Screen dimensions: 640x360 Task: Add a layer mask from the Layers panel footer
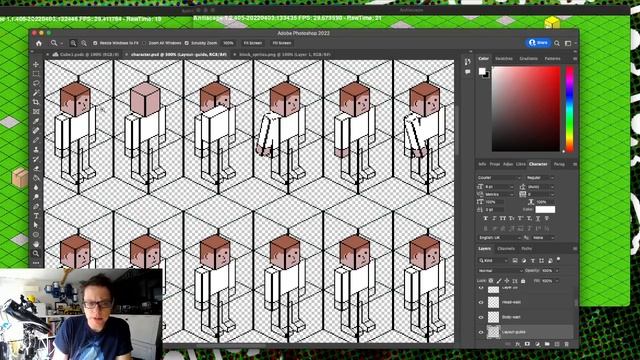(x=527, y=344)
